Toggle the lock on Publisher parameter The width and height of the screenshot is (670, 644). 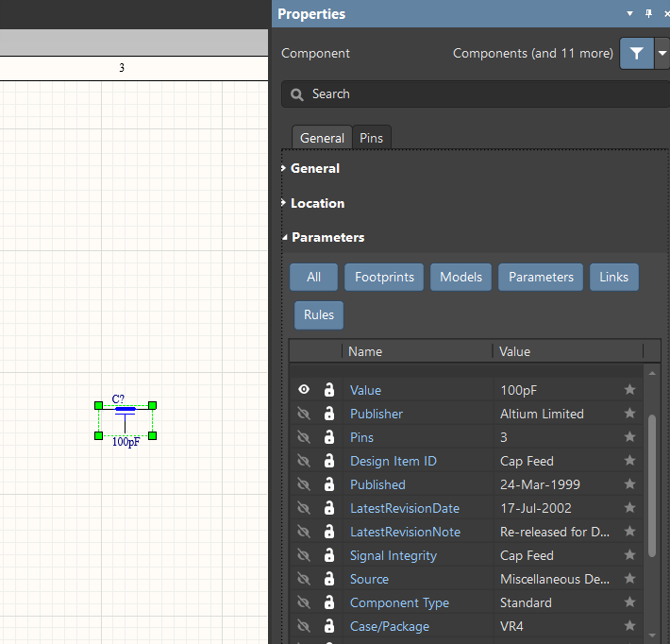click(329, 413)
